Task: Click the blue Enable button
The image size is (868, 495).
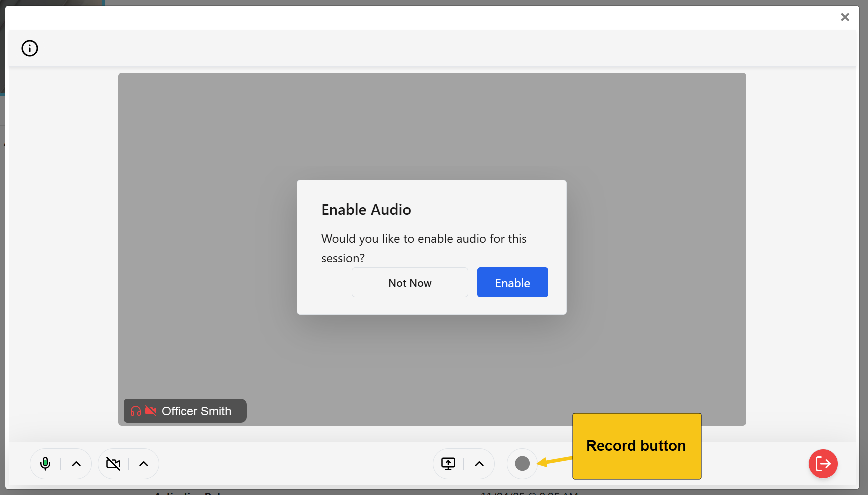Action: [x=512, y=283]
